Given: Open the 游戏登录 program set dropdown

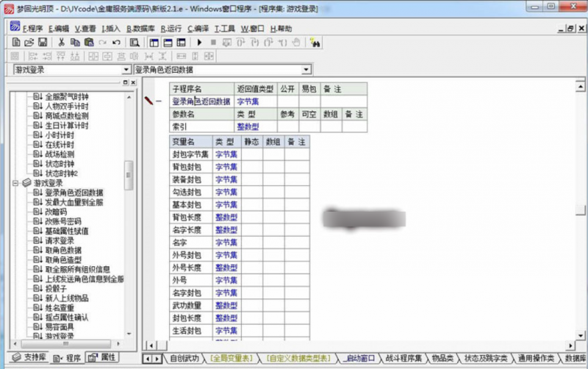Looking at the screenshot, I should tap(126, 70).
